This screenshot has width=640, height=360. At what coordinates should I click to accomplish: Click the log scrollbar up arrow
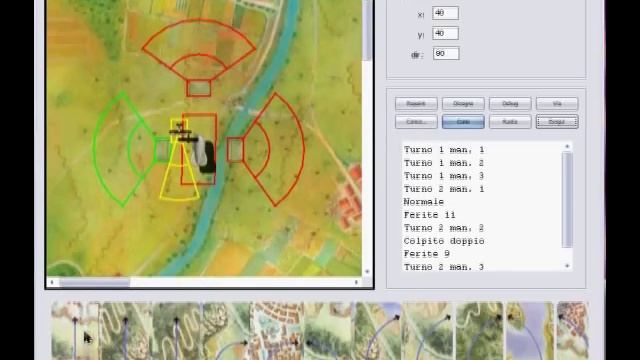tap(567, 147)
